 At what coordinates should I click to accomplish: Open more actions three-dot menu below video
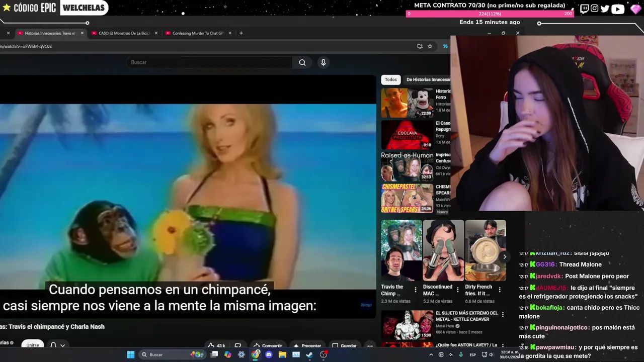370,345
